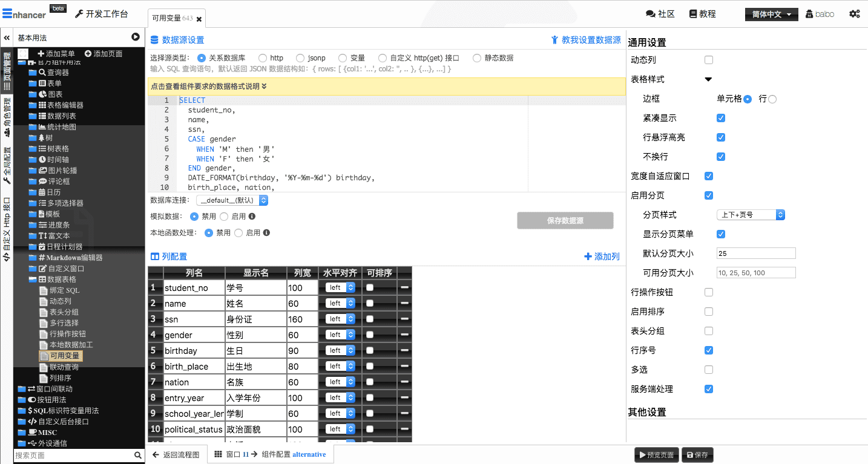Select 联动查询 in sidebar tree
Viewport: 868px width, 464px height.
[64, 367]
